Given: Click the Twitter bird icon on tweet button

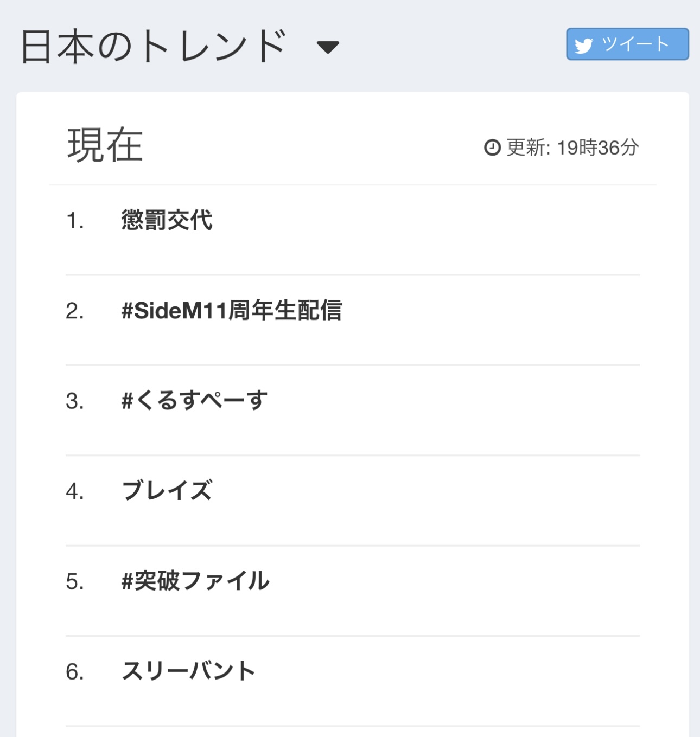Looking at the screenshot, I should [x=584, y=45].
